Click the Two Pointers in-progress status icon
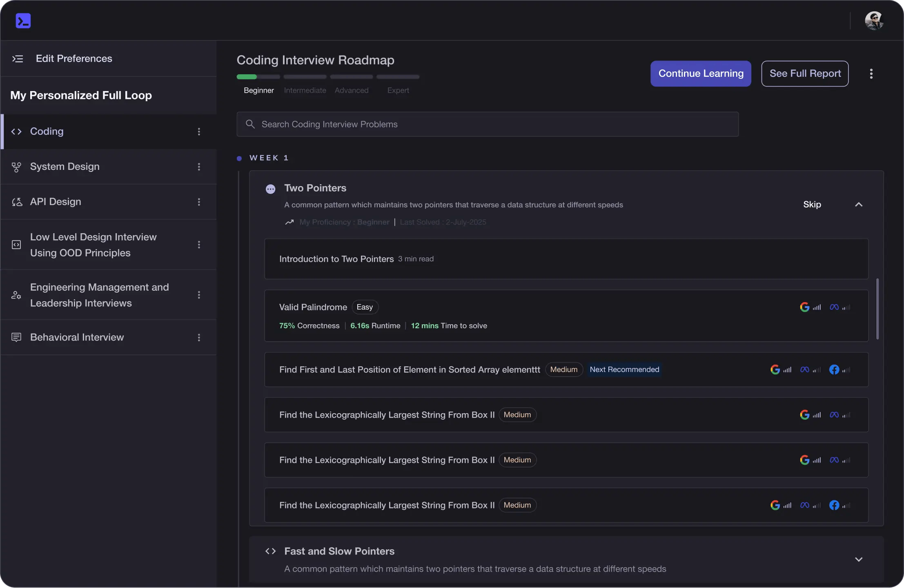 click(270, 189)
